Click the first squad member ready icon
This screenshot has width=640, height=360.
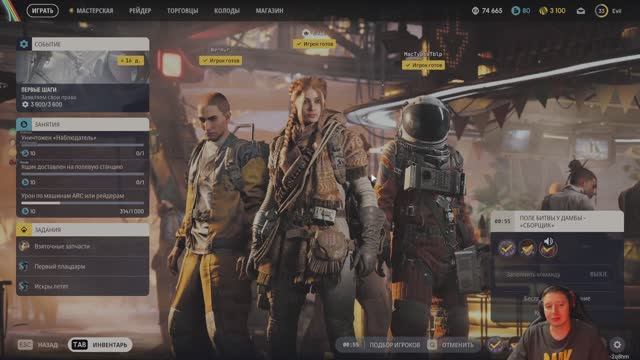tap(507, 248)
